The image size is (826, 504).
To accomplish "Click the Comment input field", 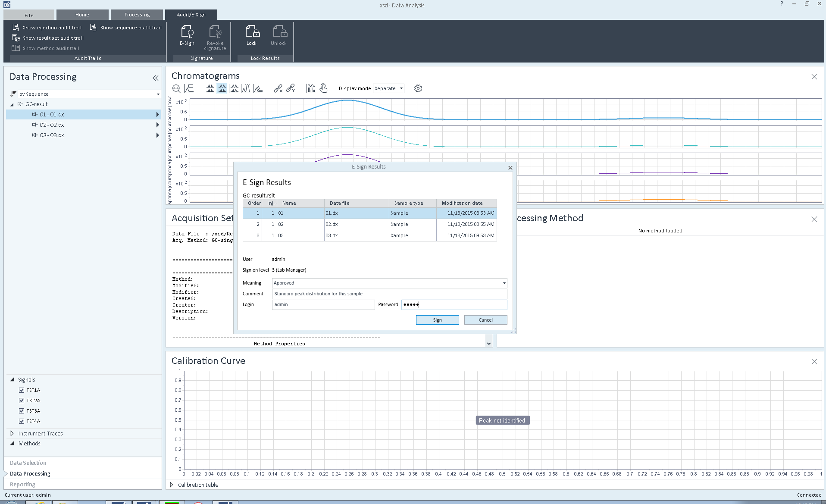I will click(389, 294).
